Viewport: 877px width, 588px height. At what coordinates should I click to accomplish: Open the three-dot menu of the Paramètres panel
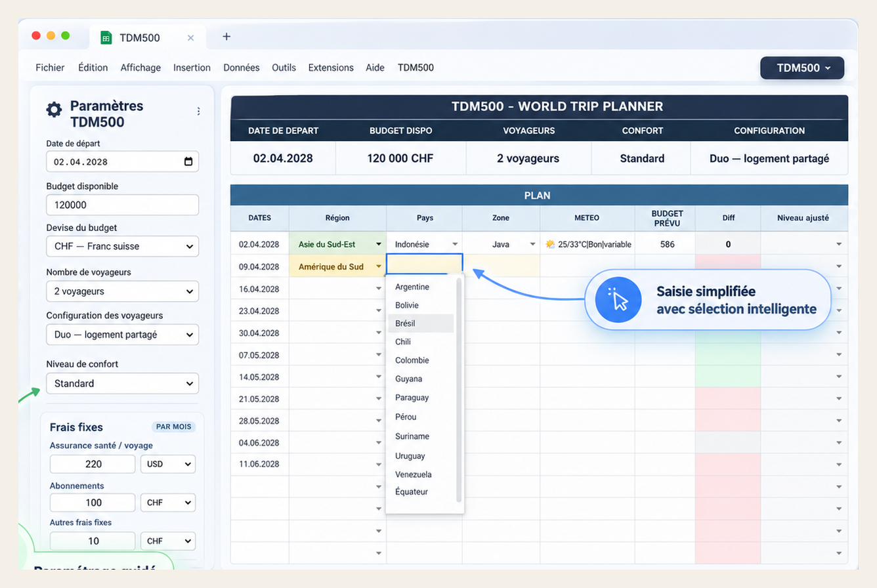[x=198, y=112]
